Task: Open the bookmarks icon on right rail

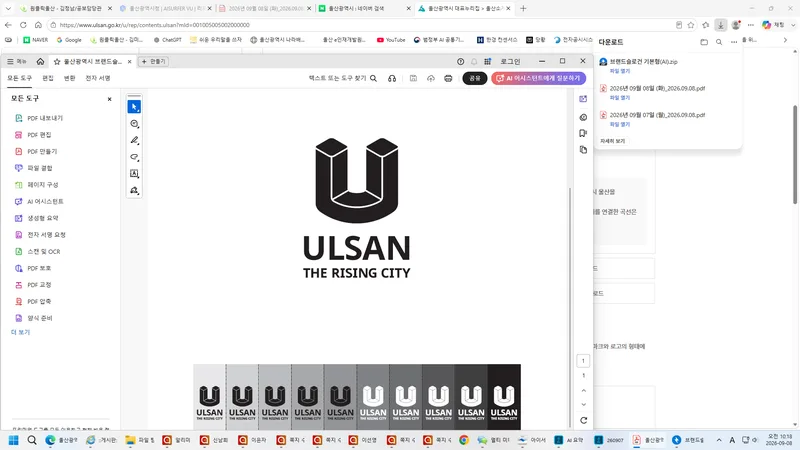Action: point(583,133)
